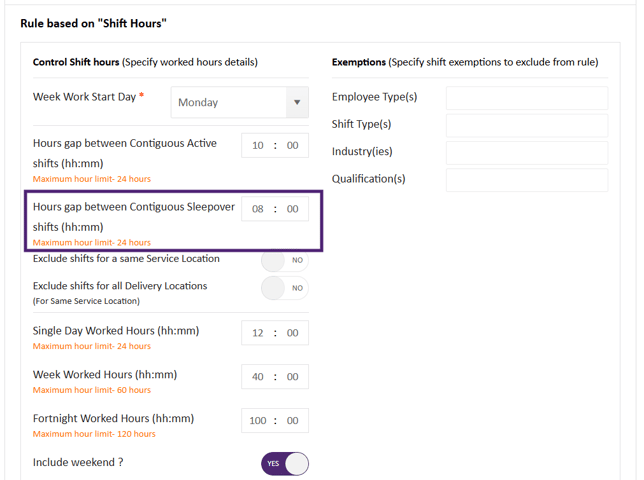
Task: Select the Industry(ies) exemption field
Action: click(526, 152)
